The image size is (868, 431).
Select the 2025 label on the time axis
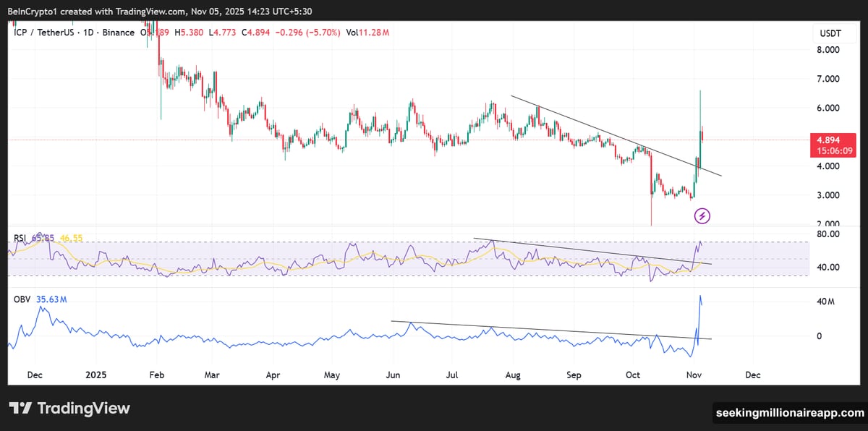[96, 375]
